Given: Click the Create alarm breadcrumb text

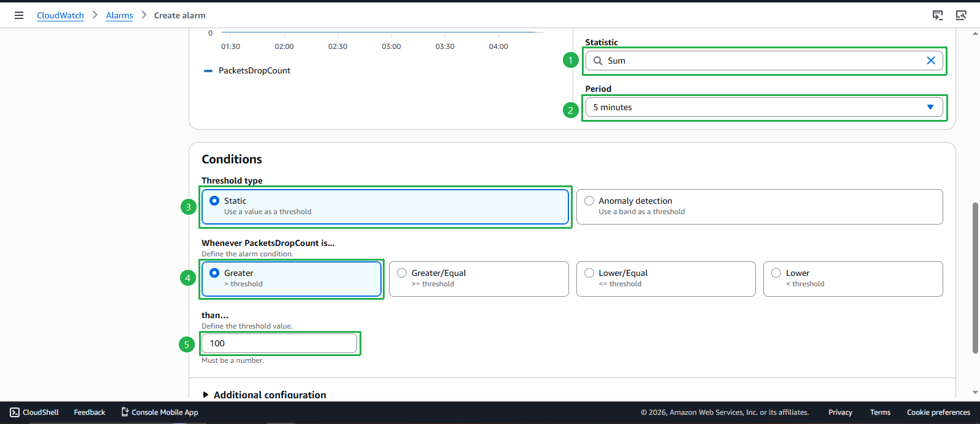Looking at the screenshot, I should point(179,15).
